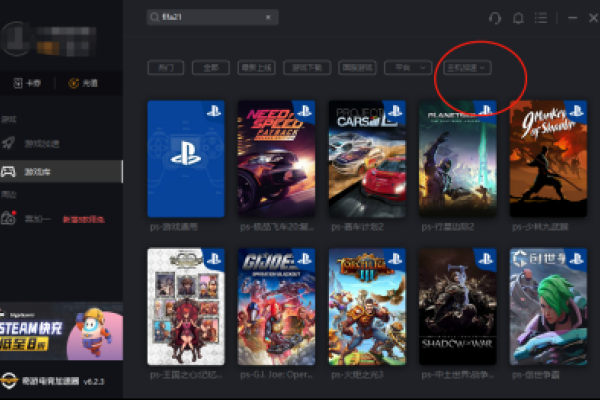Open Need for Speed Payback cover
The height and width of the screenshot is (400, 600).
click(x=276, y=159)
